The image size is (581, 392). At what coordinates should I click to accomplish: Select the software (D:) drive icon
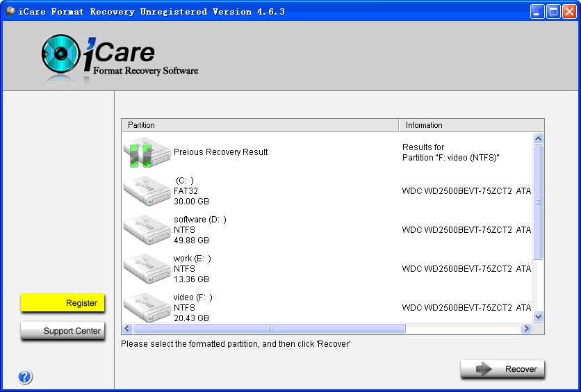(147, 230)
